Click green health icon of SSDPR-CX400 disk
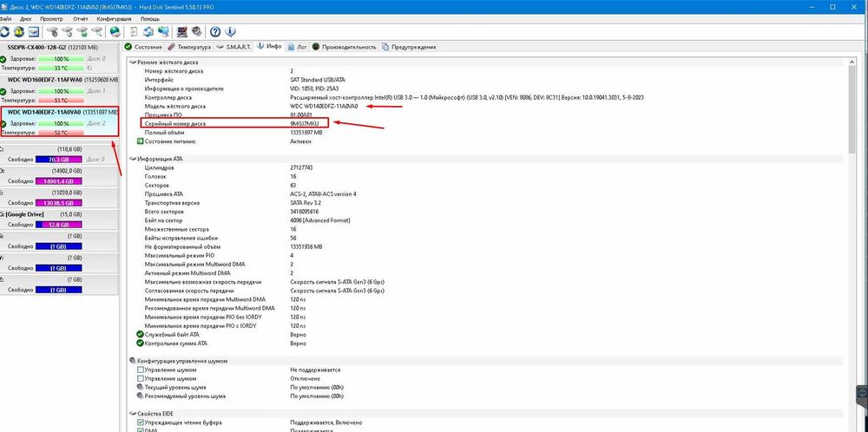 3,59
